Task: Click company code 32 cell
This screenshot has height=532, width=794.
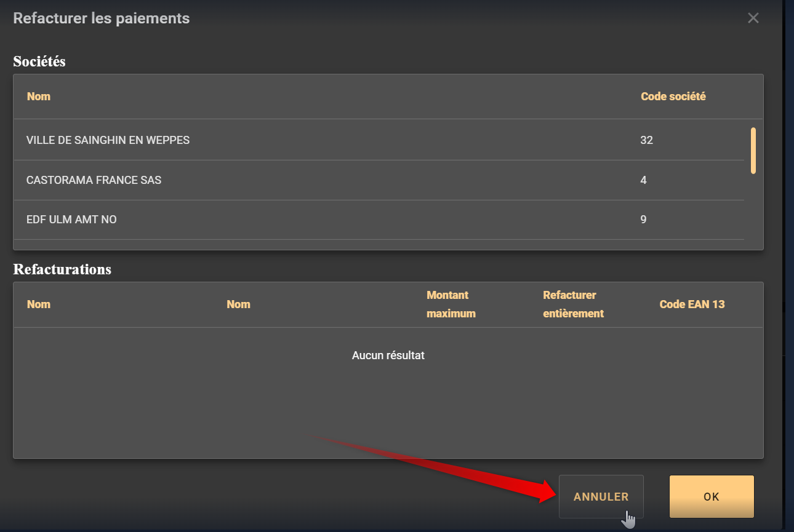Action: [646, 140]
